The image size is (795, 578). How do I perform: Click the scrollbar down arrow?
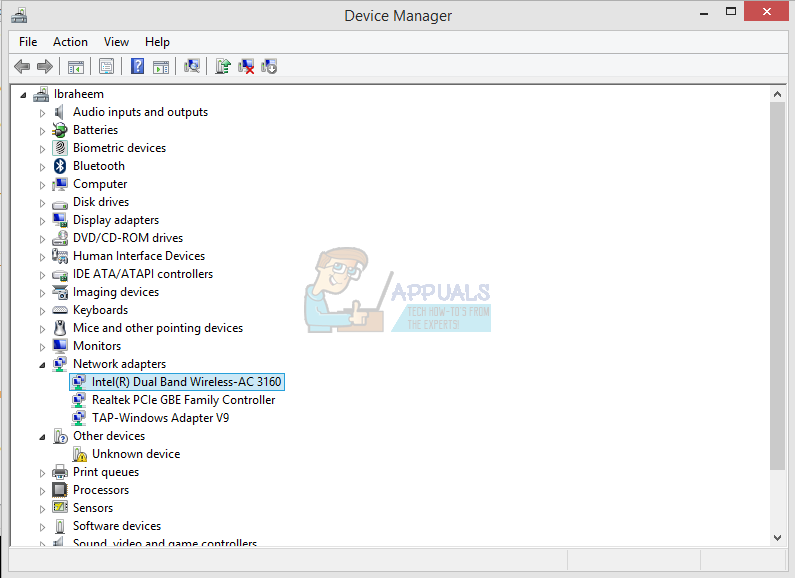point(777,538)
